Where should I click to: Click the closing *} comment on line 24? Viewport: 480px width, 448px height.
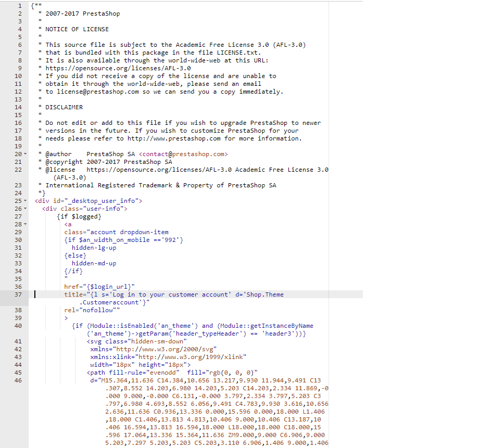[x=42, y=193]
